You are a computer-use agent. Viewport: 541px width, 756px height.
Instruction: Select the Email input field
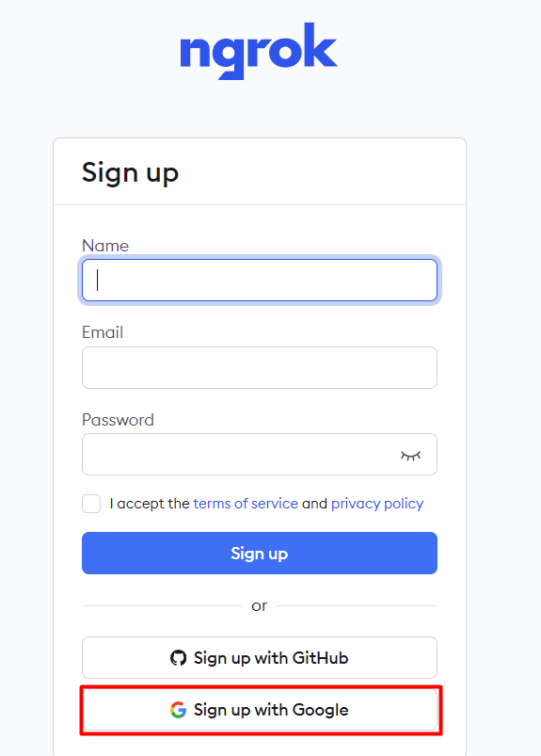pos(260,367)
